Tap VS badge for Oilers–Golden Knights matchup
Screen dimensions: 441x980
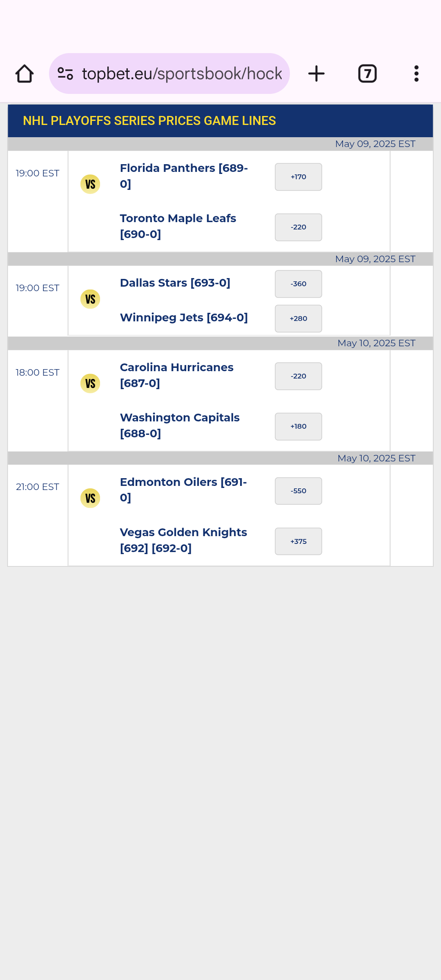90,498
